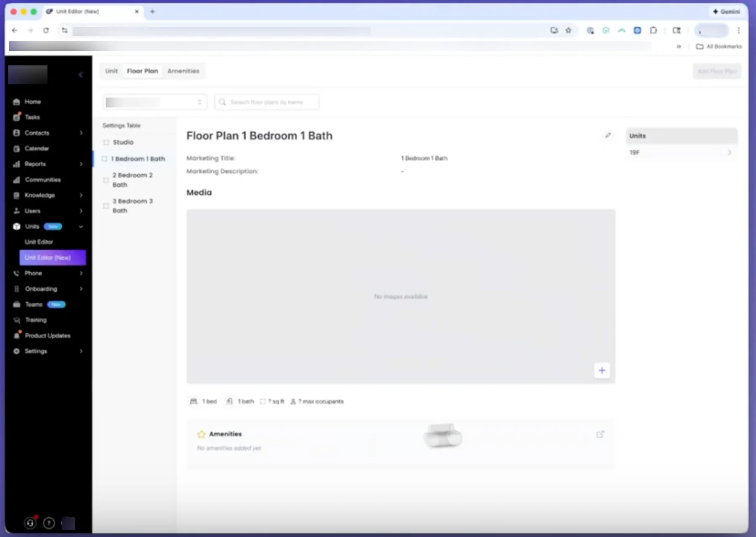Viewport: 756px width, 537px height.
Task: Open the user avatar at sidebar bottom
Action: [x=68, y=523]
